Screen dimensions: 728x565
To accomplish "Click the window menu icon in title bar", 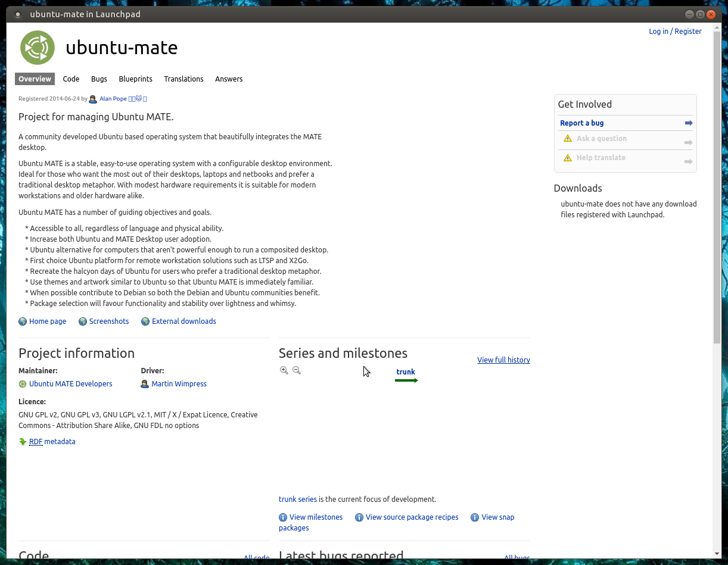I will 18,14.
